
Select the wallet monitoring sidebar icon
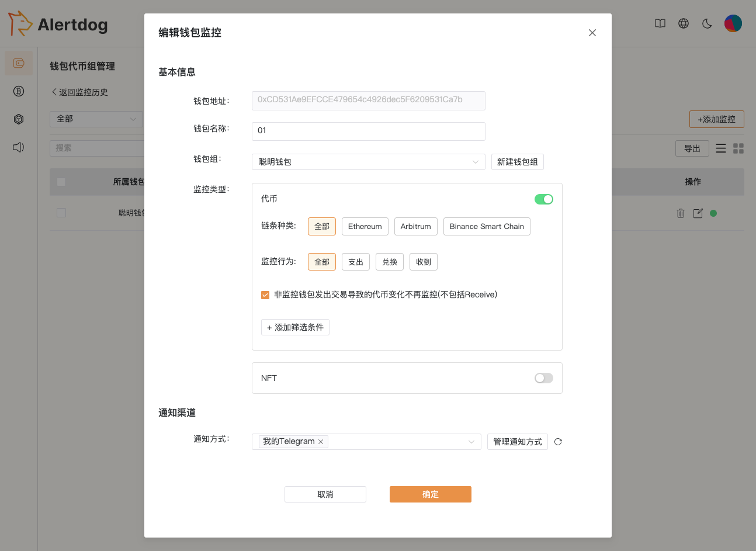19,63
